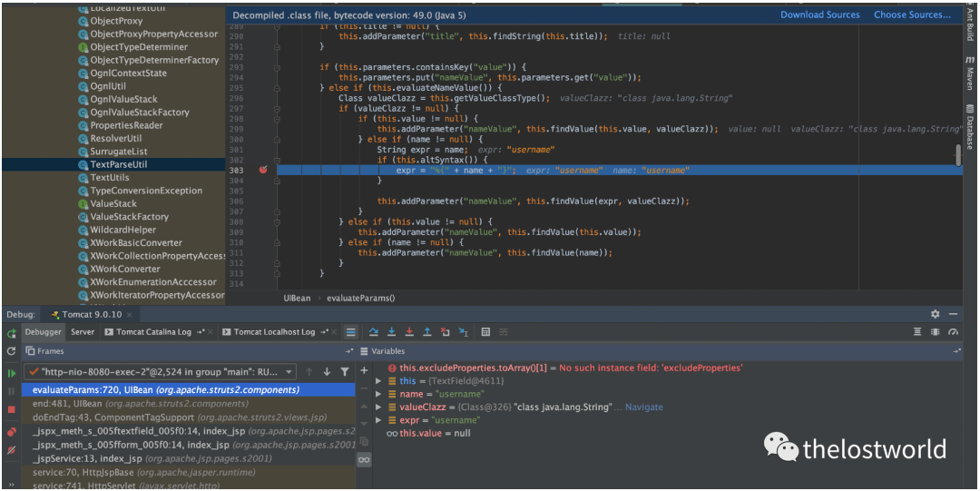
Task: Toggle the breakpoint on line 303
Action: coord(263,171)
